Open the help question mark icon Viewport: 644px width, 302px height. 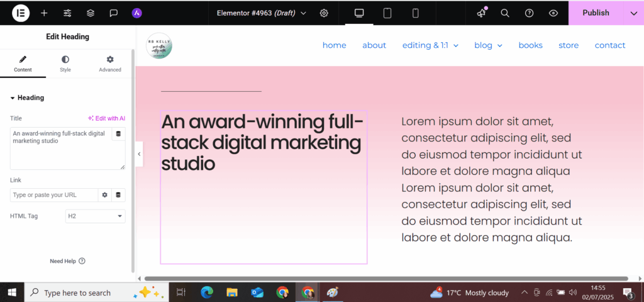[x=529, y=13]
